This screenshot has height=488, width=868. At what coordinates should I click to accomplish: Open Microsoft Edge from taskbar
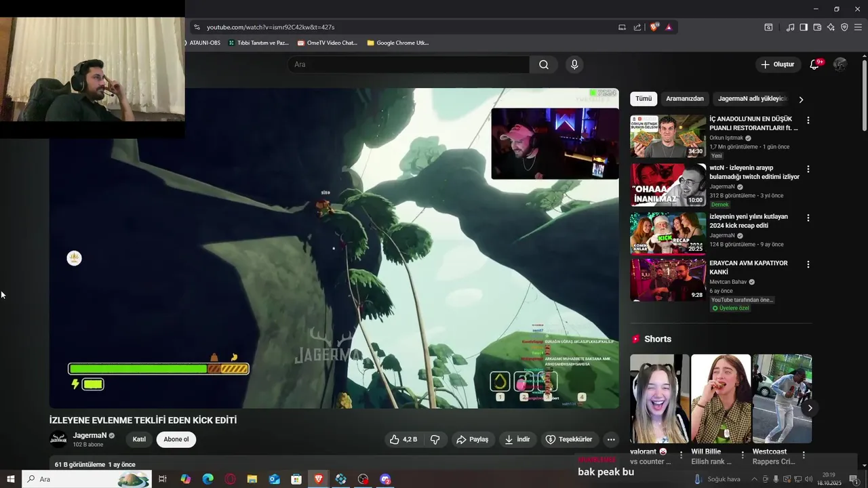(x=208, y=479)
